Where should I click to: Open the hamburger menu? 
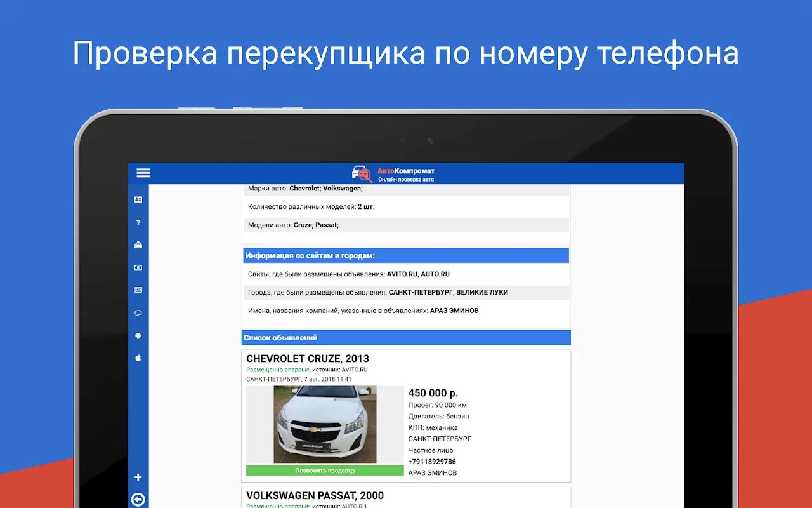pyautogui.click(x=143, y=173)
